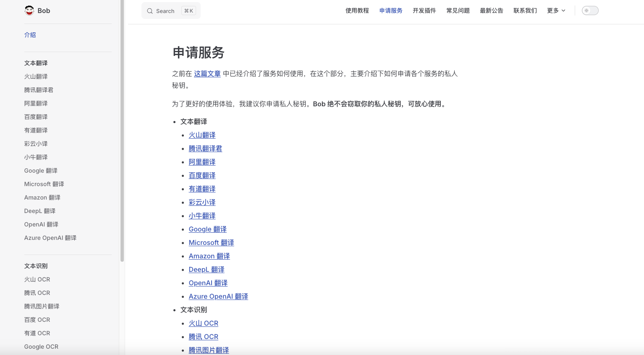The image size is (644, 355).
Task: Select 彩云小译 in the sidebar
Action: click(36, 144)
